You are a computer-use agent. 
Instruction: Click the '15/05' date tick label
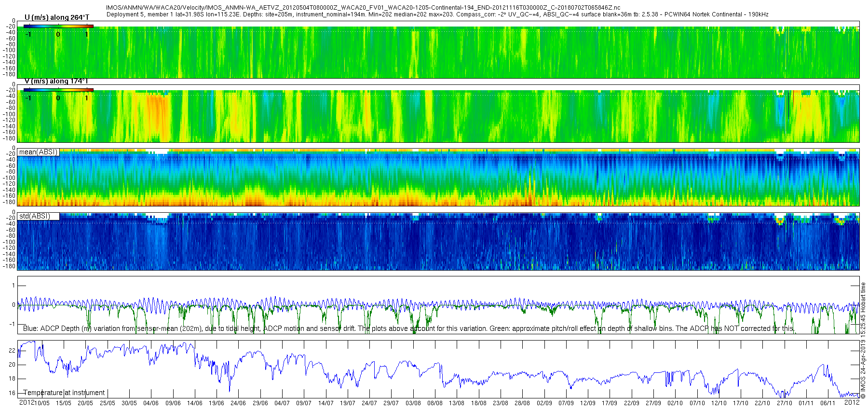(64, 403)
